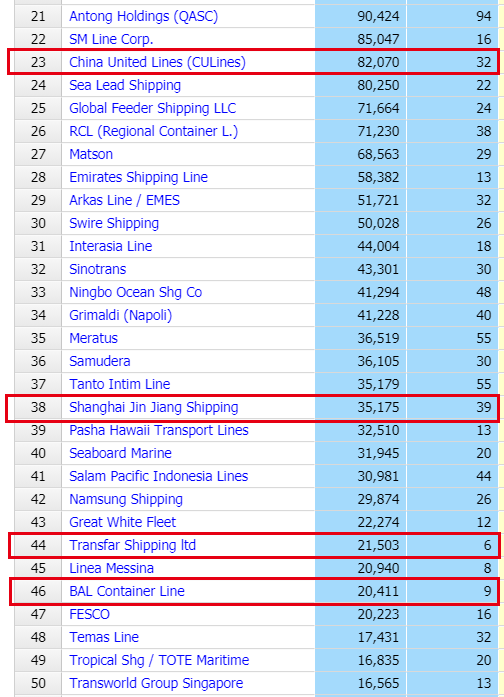Select ship count 94 for Antong Holdings
504x697 pixels.
(x=484, y=16)
